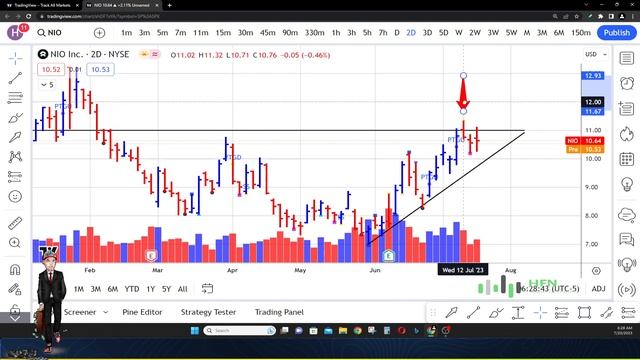The image size is (640, 360).
Task: Click the add symbol plus button
Action: 99,33
